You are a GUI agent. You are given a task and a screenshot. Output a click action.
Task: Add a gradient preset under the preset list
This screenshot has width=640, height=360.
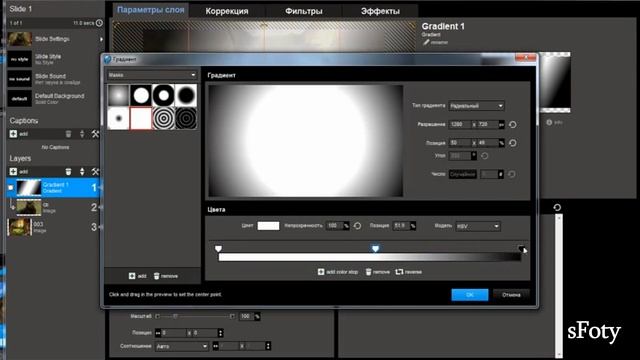138,276
